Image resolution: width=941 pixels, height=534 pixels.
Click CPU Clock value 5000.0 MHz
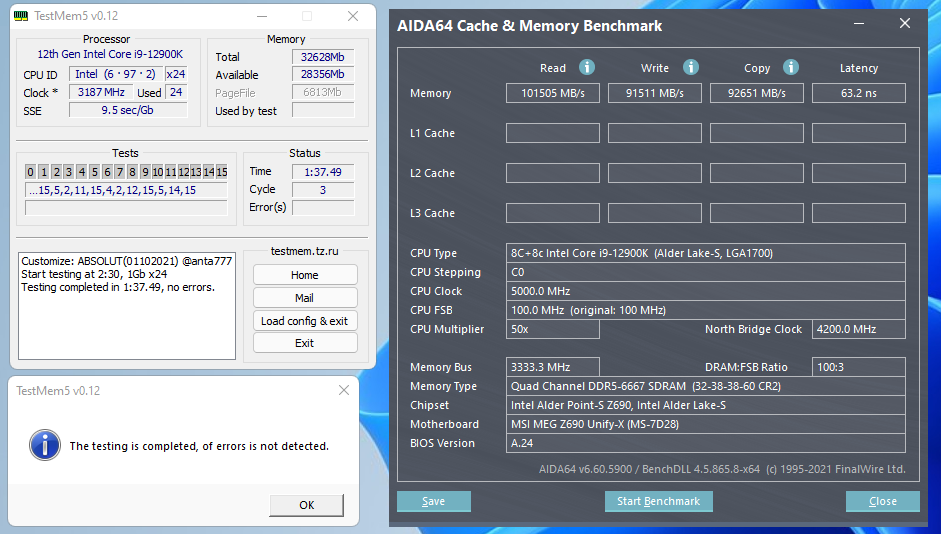(x=706, y=291)
